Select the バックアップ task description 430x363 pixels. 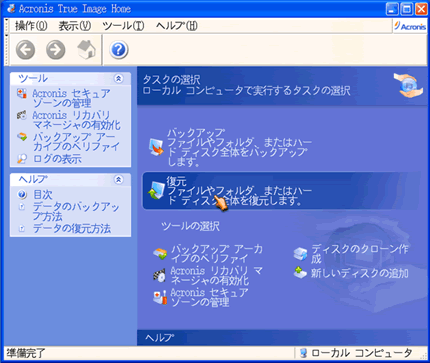coord(239,147)
